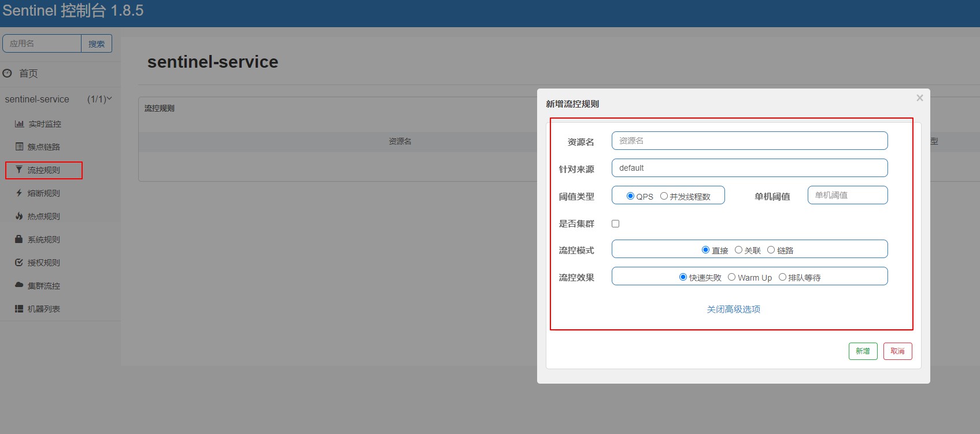Click the lock icon for 系统规则
The height and width of the screenshot is (434, 980).
tap(19, 239)
